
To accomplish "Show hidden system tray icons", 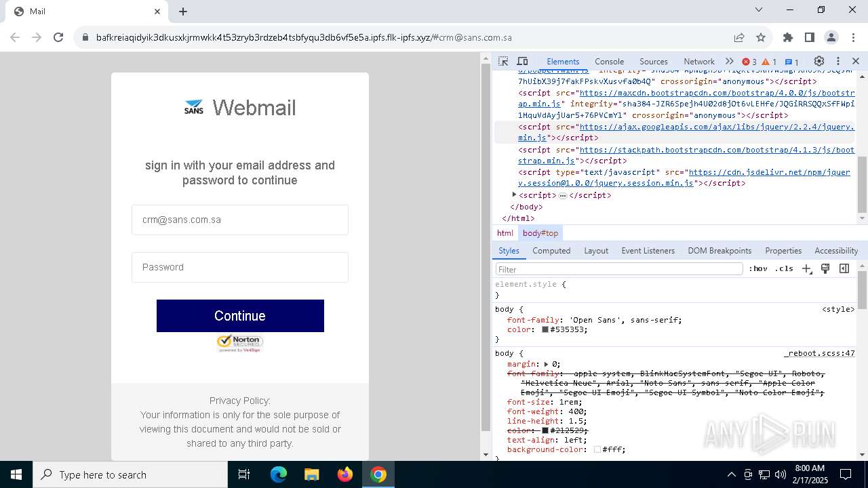I will [731, 474].
